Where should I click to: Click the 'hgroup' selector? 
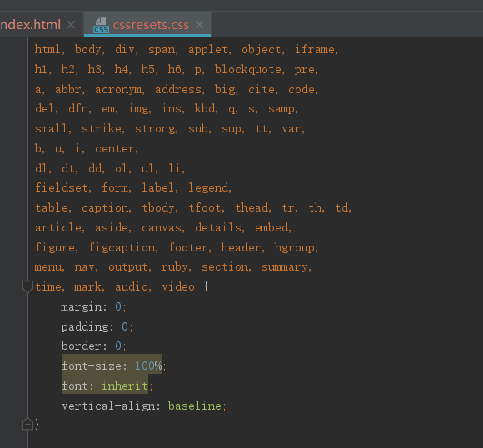(295, 247)
